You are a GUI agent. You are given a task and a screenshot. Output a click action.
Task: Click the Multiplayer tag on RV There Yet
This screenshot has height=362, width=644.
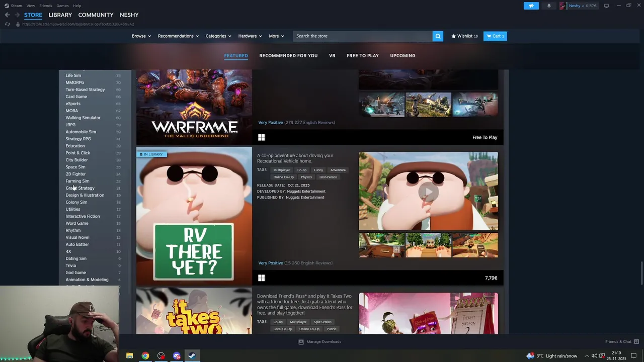[282, 170]
